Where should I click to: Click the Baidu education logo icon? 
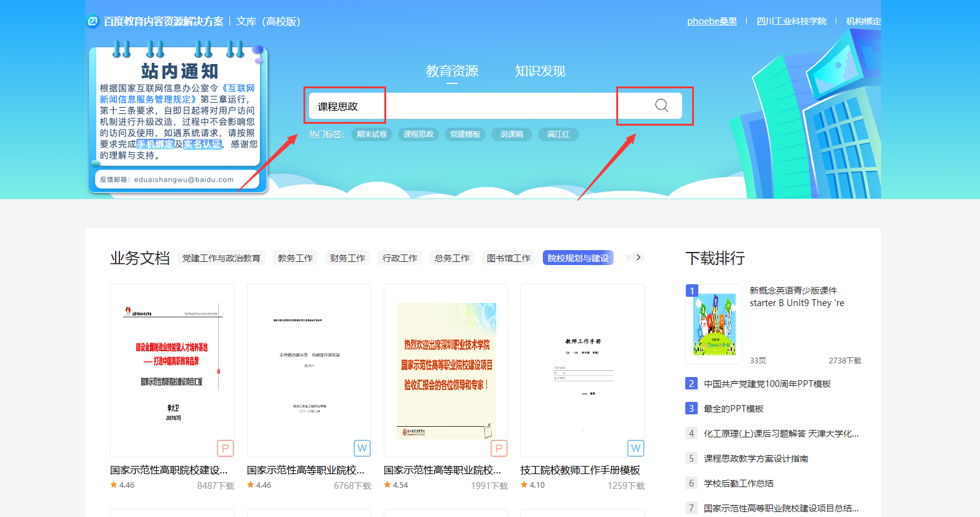click(93, 22)
